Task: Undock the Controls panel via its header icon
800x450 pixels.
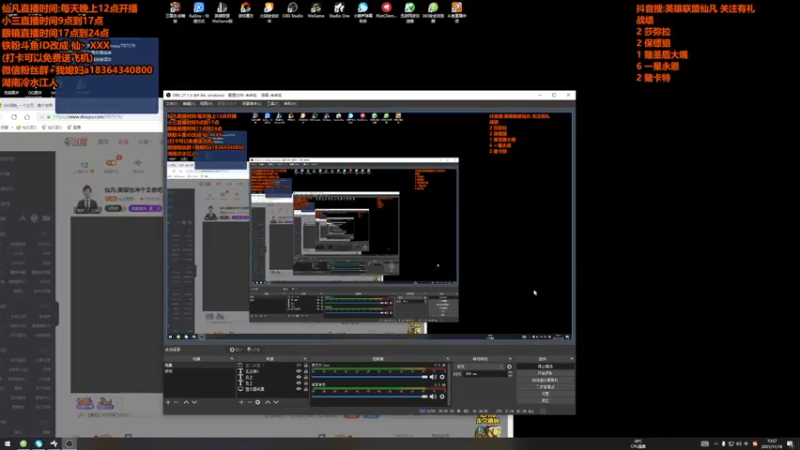Action: (x=571, y=359)
